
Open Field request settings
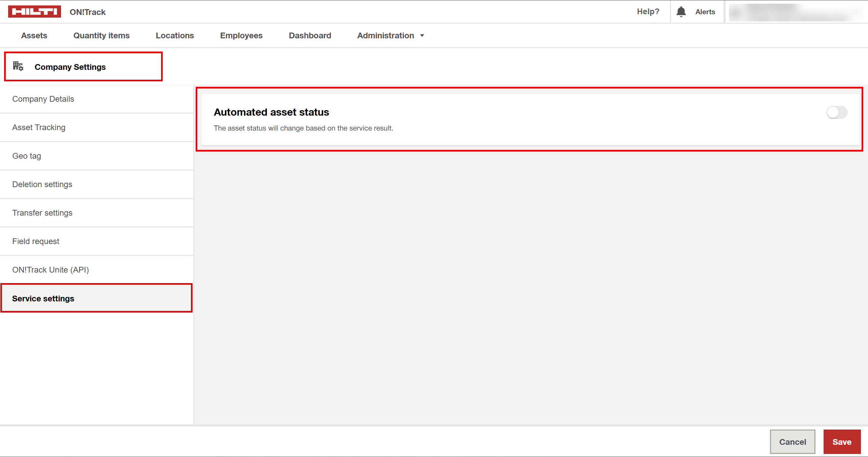coord(36,241)
